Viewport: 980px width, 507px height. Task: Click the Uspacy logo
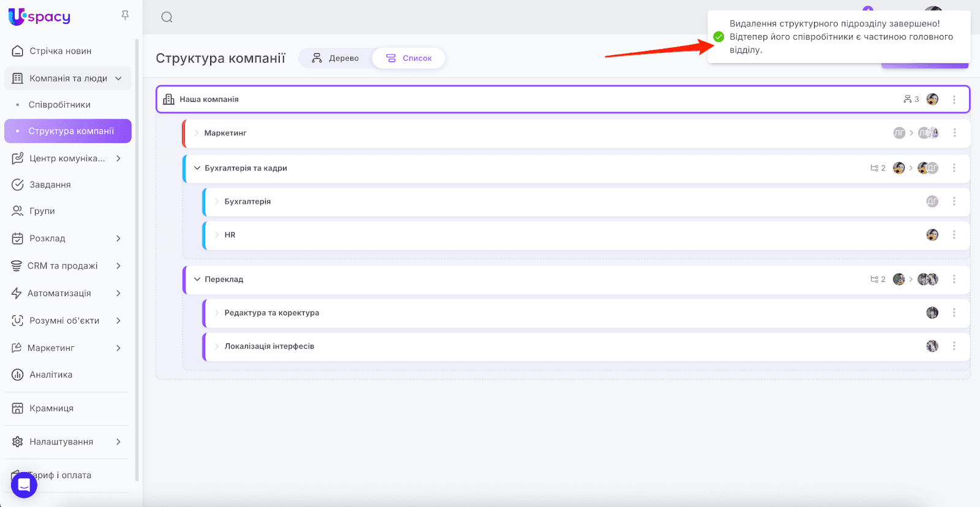point(40,17)
